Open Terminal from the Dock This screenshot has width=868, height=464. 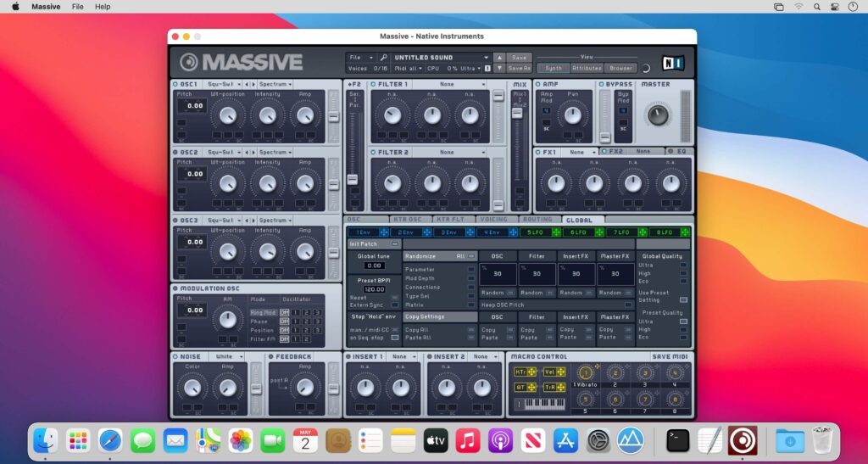pyautogui.click(x=677, y=440)
